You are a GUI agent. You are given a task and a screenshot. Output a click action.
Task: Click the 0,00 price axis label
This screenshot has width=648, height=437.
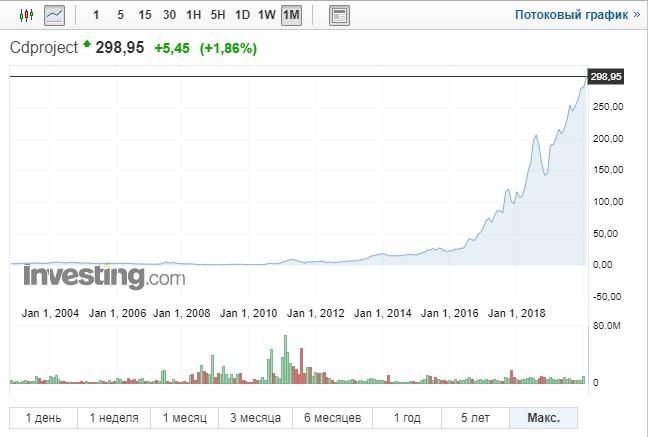[603, 265]
